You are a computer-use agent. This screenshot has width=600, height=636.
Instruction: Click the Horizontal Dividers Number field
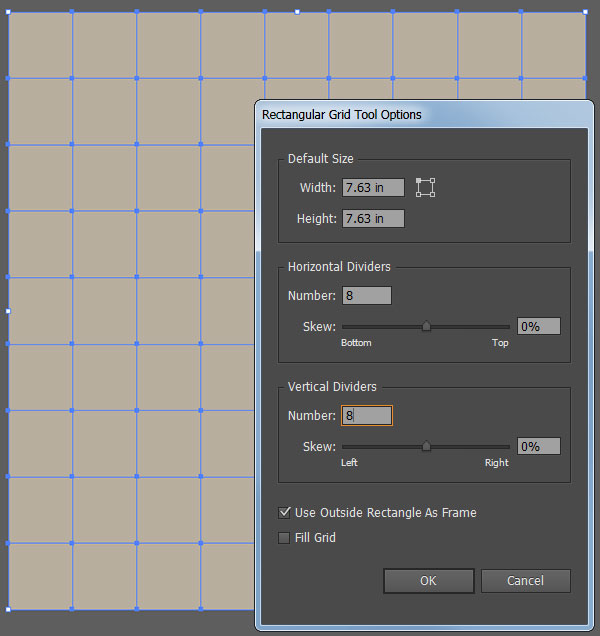point(367,296)
